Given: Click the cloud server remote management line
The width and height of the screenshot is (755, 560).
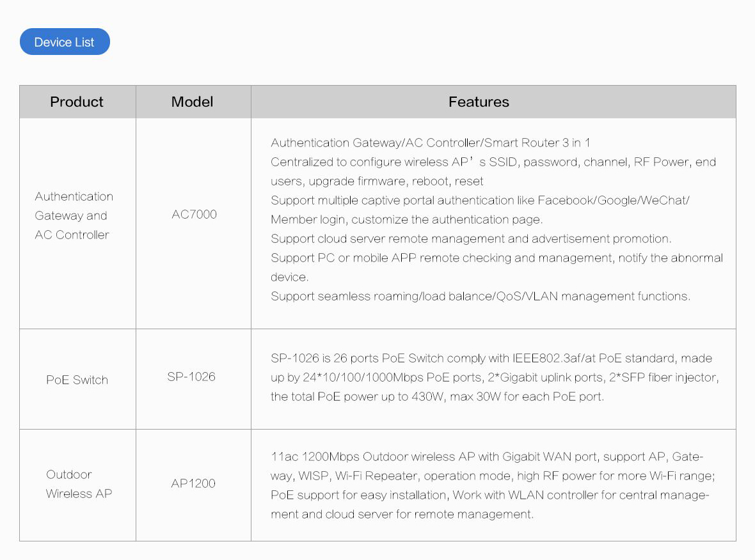Looking at the screenshot, I should click(471, 239).
